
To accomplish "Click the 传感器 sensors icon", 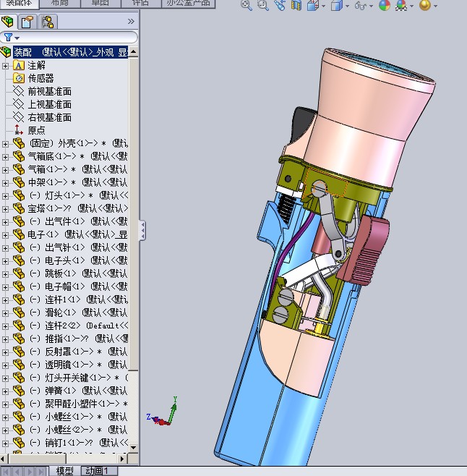I will coord(19,78).
